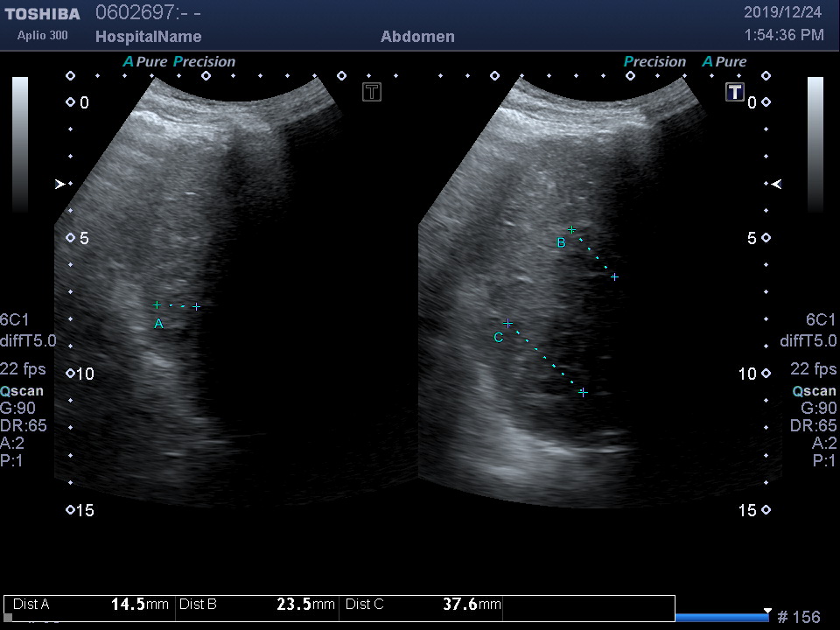Click the Abdomen exam preset label

tap(417, 37)
